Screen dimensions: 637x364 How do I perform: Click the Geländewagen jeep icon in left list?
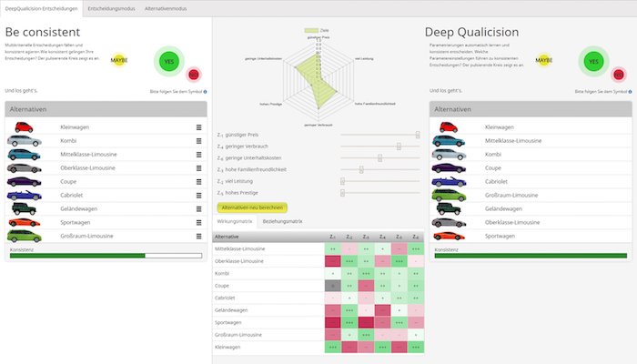point(24,208)
